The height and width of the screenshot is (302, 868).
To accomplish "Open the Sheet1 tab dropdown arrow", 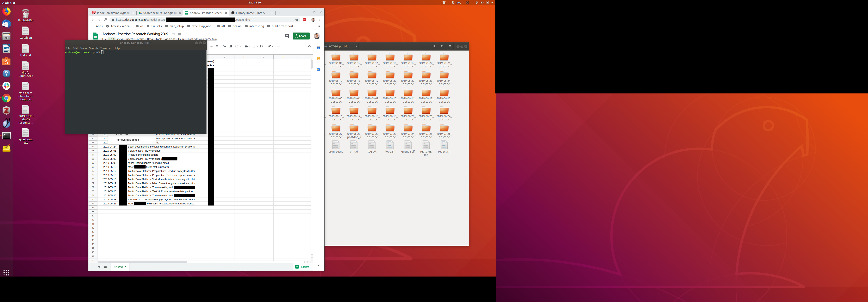I will coord(126,267).
